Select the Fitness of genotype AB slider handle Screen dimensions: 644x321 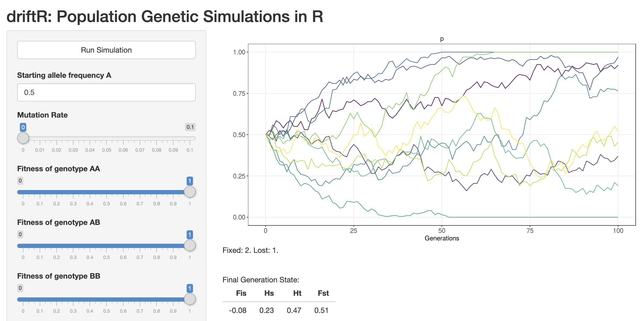[190, 245]
